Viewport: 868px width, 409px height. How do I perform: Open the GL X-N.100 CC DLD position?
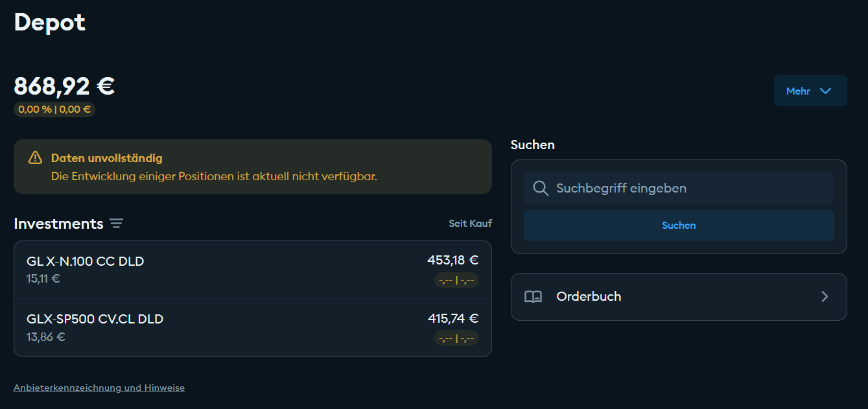pyautogui.click(x=86, y=261)
